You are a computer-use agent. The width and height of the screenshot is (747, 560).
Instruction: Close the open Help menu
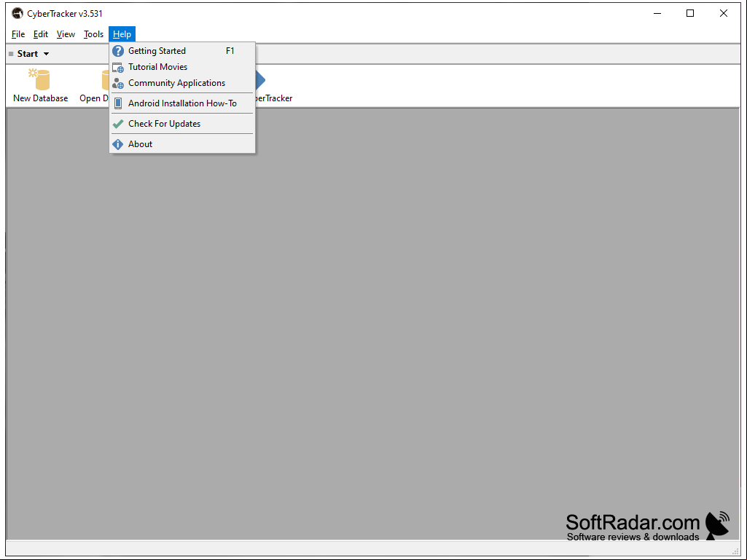point(122,34)
